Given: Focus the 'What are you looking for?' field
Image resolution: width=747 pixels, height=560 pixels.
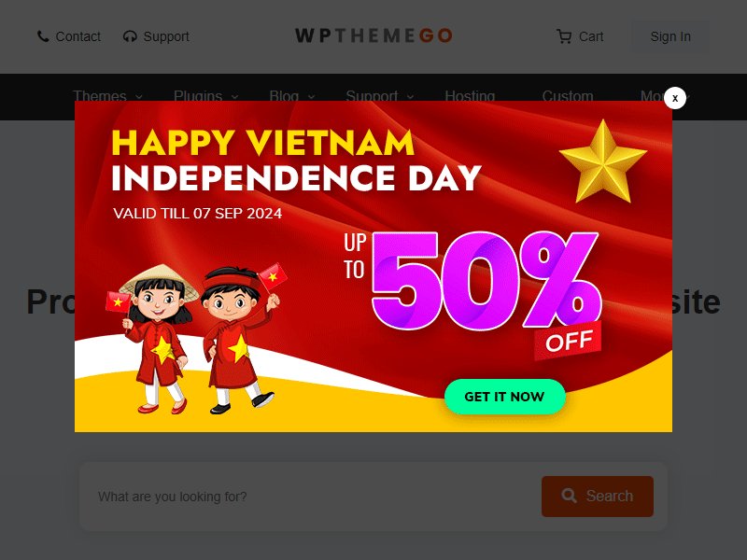Looking at the screenshot, I should (x=310, y=497).
